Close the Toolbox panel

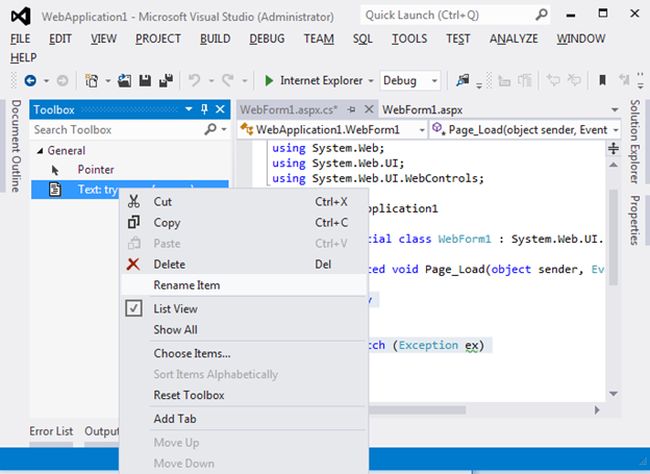tap(220, 109)
